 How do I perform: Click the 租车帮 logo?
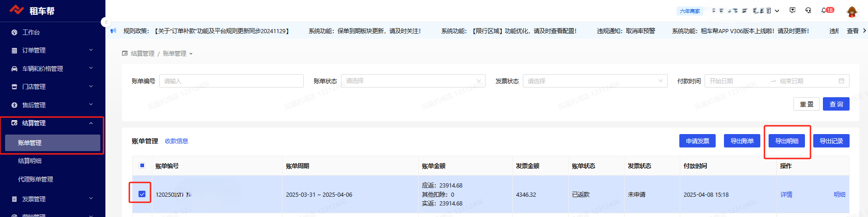point(32,11)
